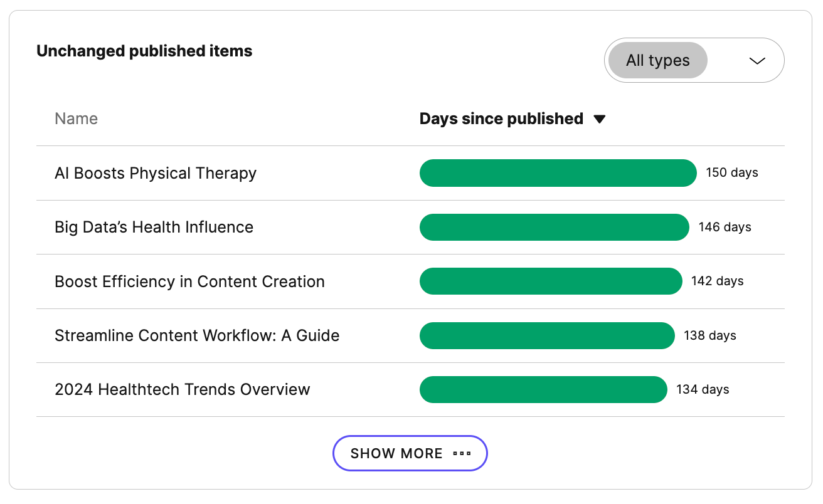Screen dimensions: 823x504
Task: Select Streamline Content Workflow: A Guide
Action: pyautogui.click(x=197, y=335)
